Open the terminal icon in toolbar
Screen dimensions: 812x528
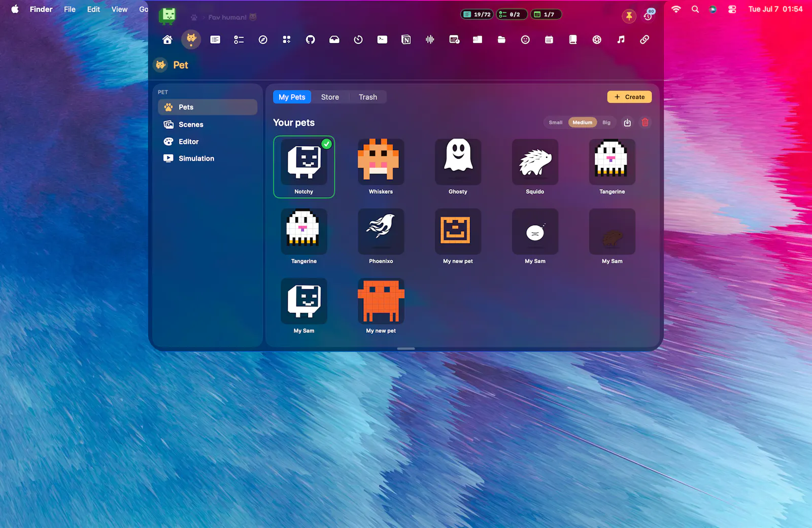coord(382,40)
